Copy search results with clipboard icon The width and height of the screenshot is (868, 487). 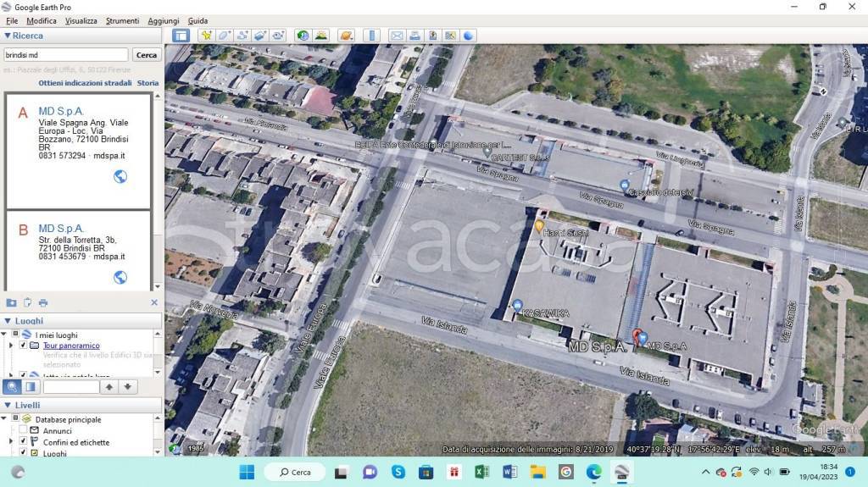(27, 302)
